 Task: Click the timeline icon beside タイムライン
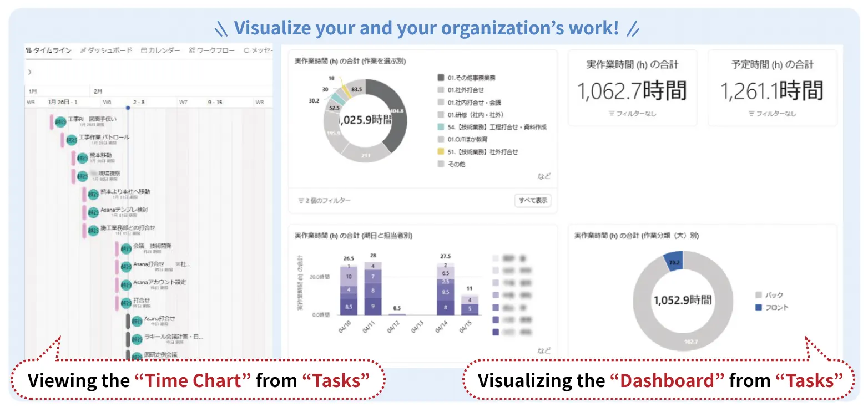pyautogui.click(x=29, y=50)
